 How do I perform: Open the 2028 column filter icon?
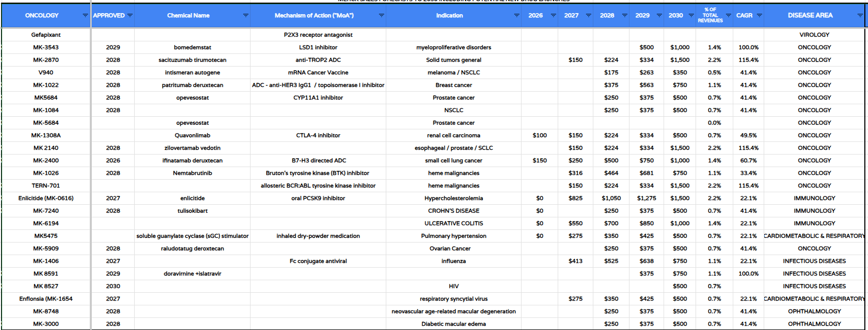(624, 16)
